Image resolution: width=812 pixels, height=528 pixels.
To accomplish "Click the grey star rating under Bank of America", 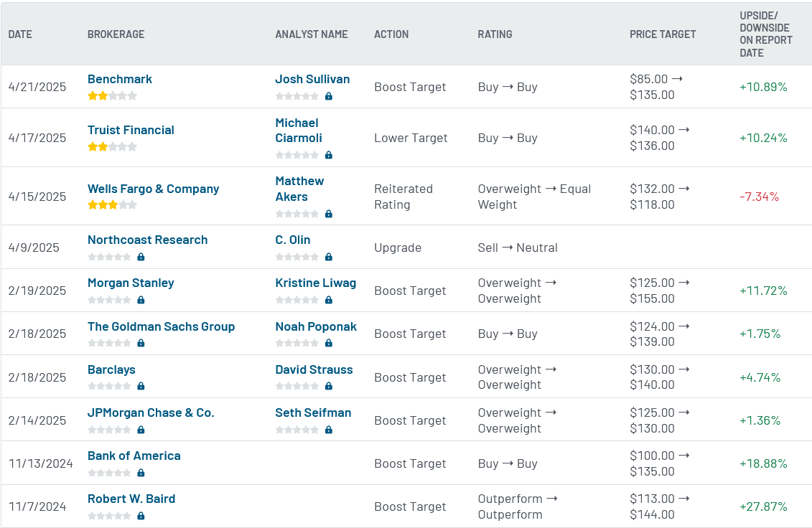I will pyautogui.click(x=109, y=473).
